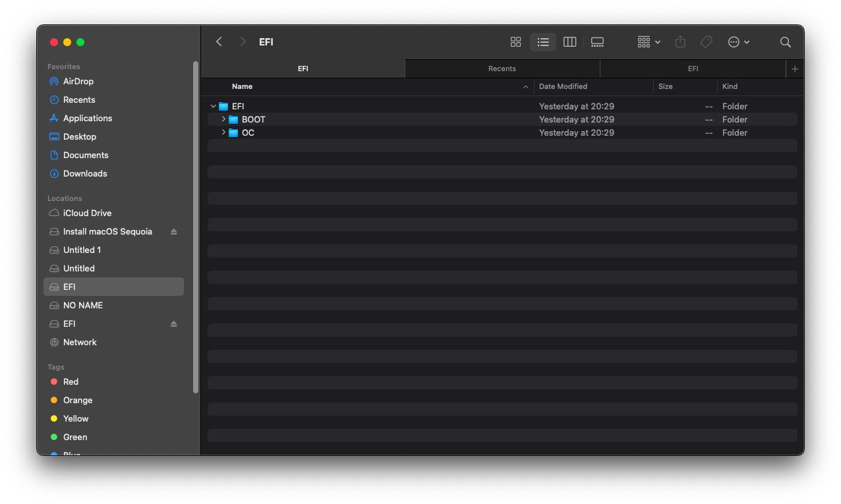Select the NO NAME volume in sidebar

coord(82,305)
